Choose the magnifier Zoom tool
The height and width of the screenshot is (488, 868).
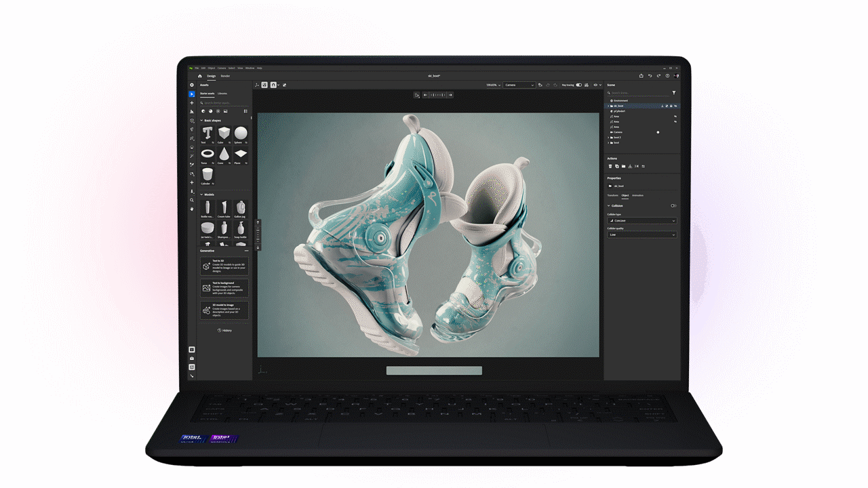(192, 200)
